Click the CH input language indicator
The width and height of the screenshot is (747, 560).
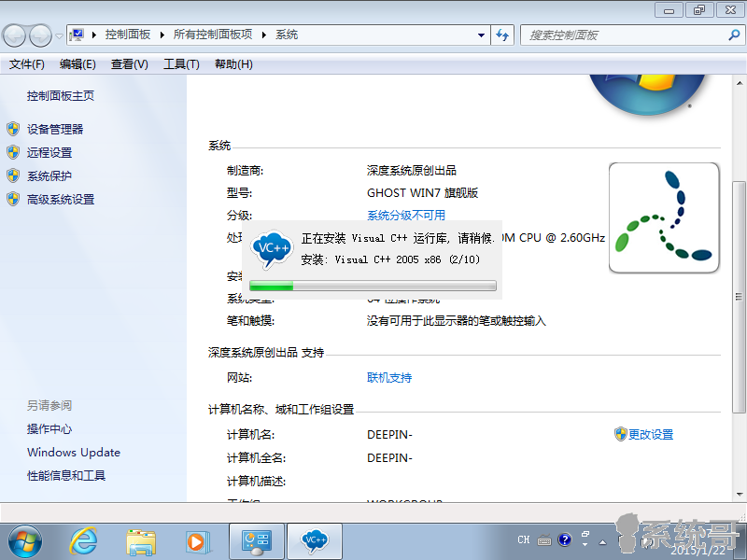524,539
